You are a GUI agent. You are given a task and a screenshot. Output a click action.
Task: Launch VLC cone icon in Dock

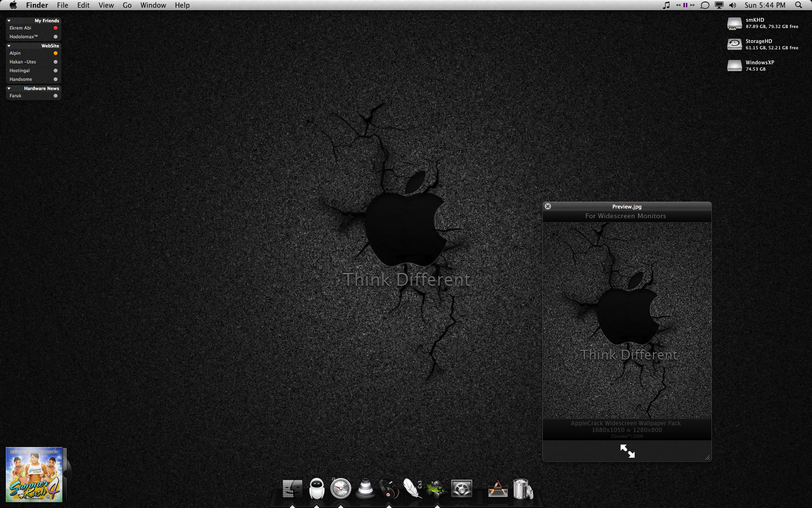(x=365, y=489)
